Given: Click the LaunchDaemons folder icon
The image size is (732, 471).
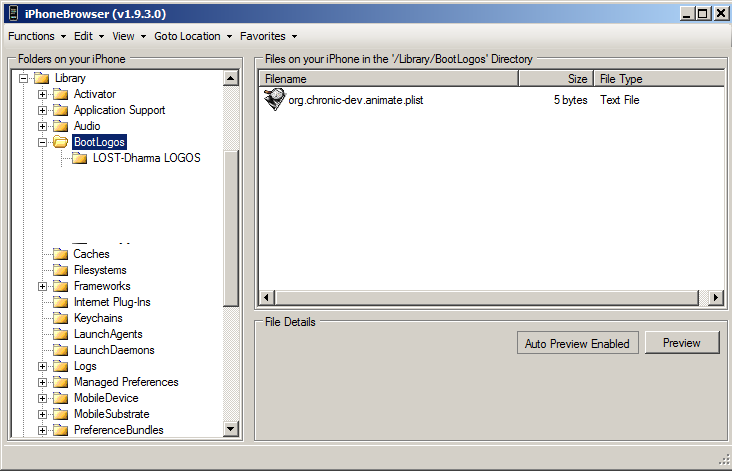Looking at the screenshot, I should 60,350.
